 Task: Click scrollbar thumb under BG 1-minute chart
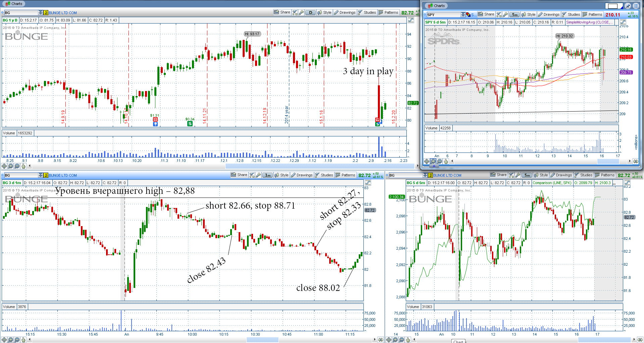click(262, 340)
